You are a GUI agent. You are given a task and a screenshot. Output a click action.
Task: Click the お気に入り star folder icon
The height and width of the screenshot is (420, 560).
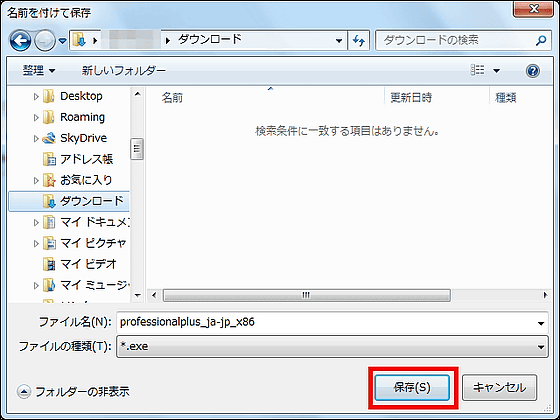[x=49, y=180]
